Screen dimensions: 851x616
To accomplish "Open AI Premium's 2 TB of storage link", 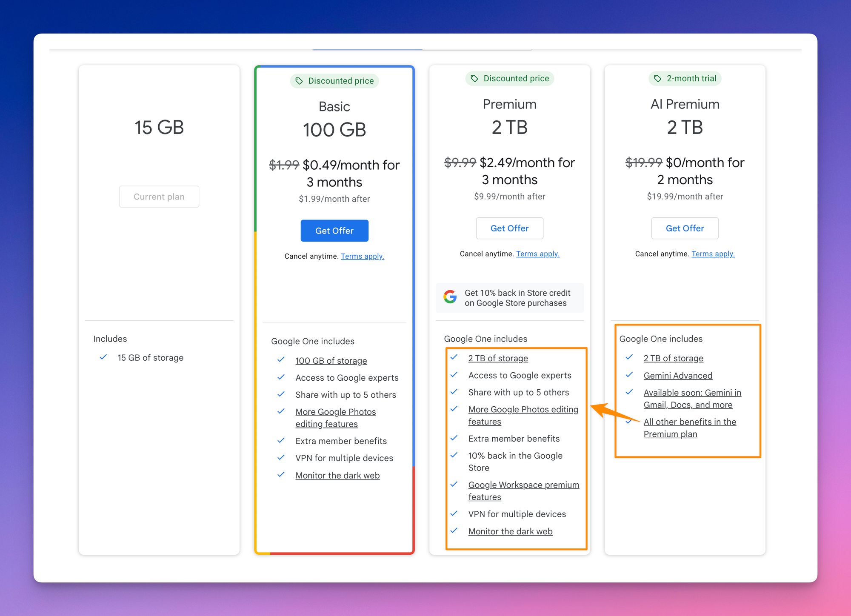I will tap(673, 358).
